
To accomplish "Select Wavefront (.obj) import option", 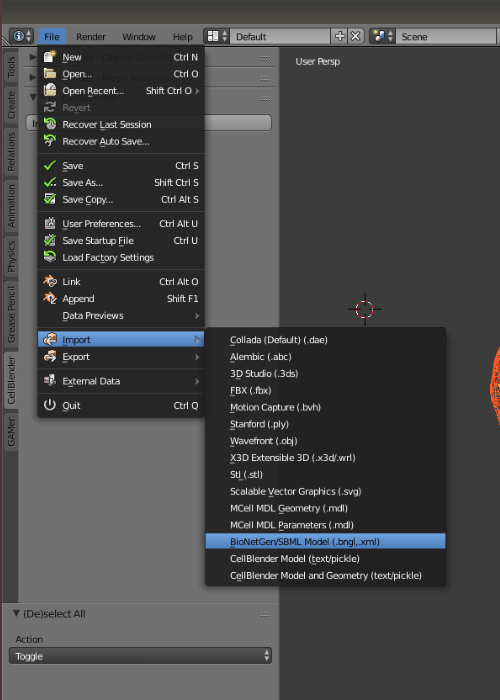I will (325, 441).
